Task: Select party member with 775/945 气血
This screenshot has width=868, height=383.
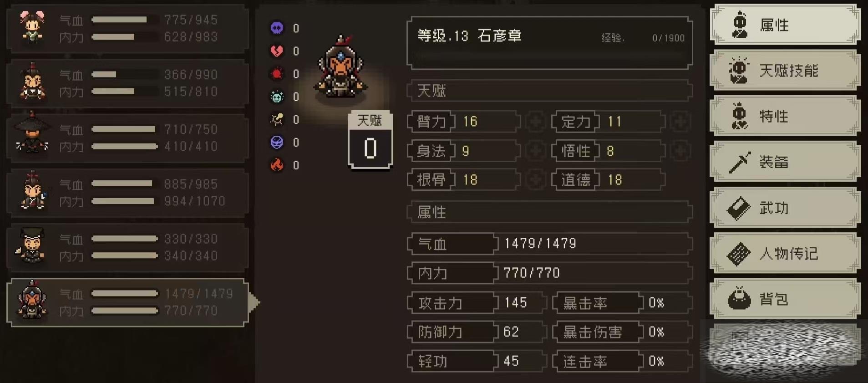Action: click(x=128, y=28)
